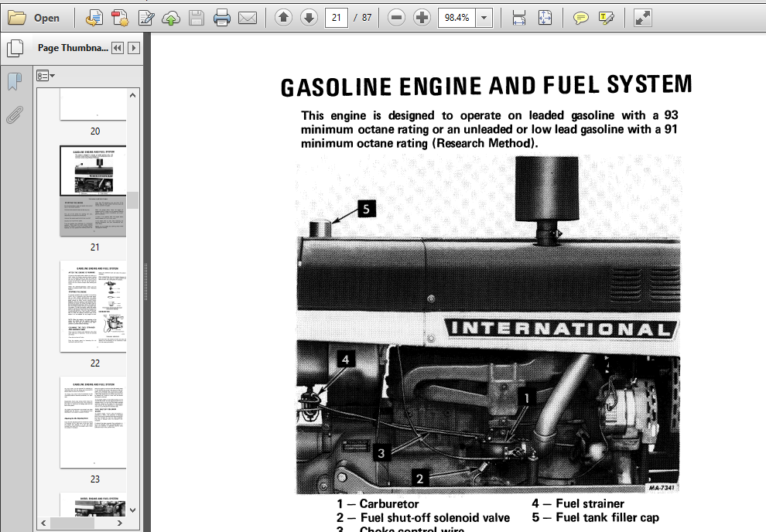
Task: Click the fit one full page icon
Action: click(x=545, y=18)
